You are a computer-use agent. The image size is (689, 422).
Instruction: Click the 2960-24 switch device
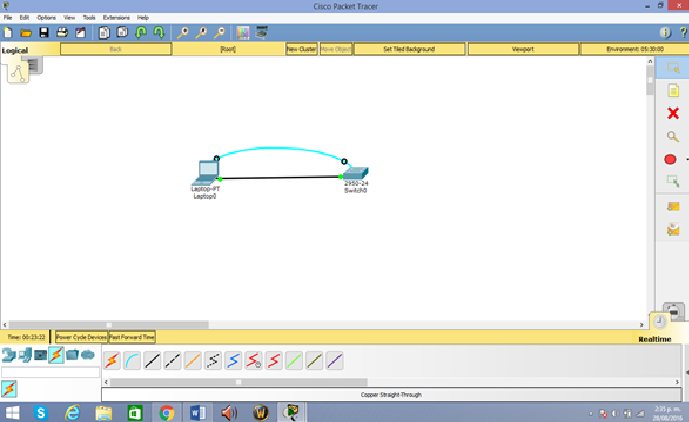pos(356,174)
